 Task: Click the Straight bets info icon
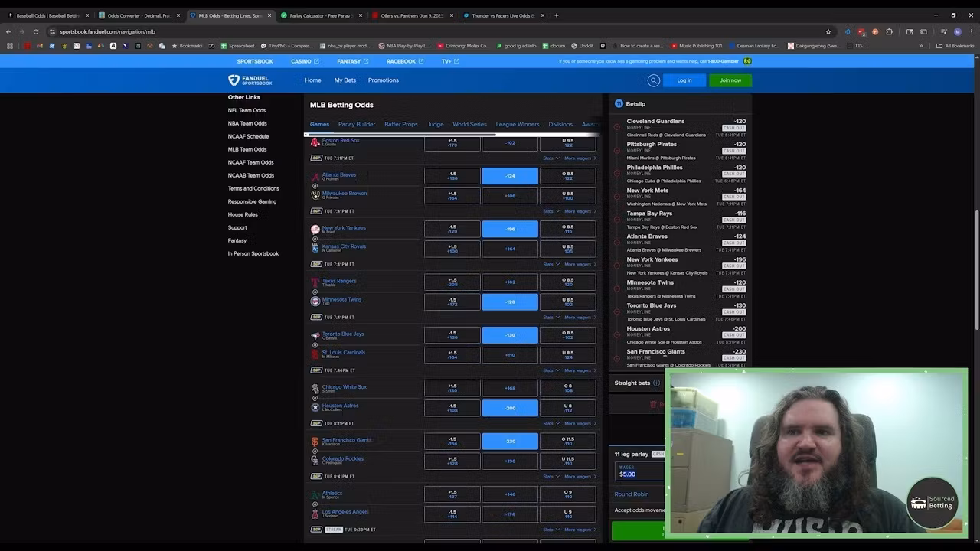[x=656, y=383]
